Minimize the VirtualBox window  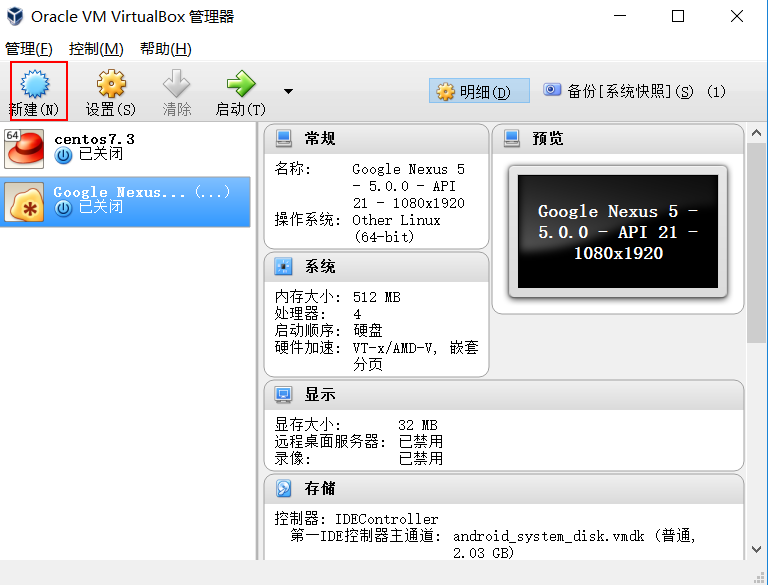(x=620, y=16)
